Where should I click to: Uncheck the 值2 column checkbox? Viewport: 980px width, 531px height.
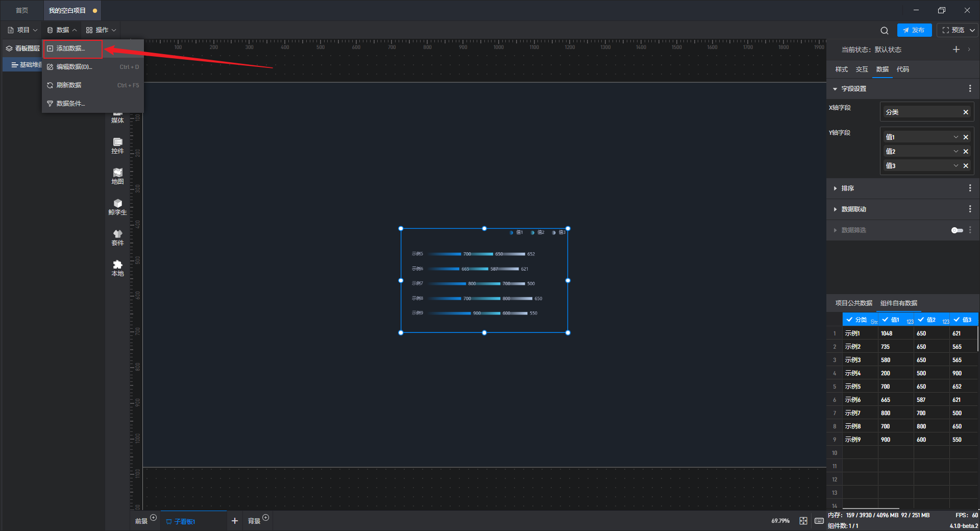pos(921,320)
